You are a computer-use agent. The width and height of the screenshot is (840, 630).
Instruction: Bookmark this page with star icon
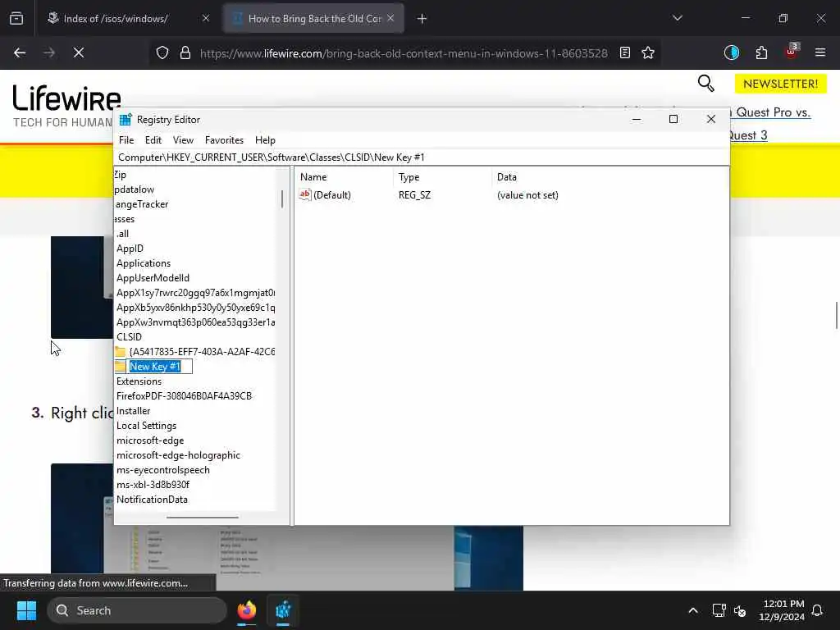648,53
